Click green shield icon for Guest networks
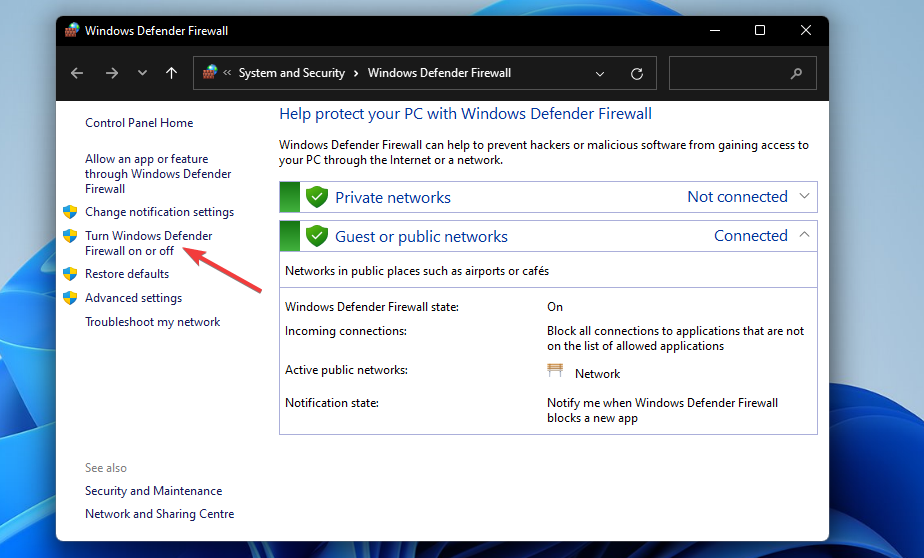This screenshot has width=924, height=558. point(317,236)
